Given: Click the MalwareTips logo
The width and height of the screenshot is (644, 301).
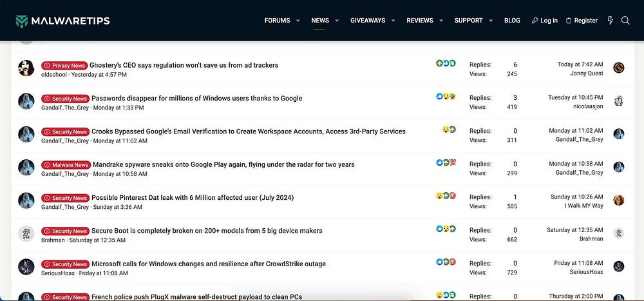Looking at the screenshot, I should [62, 21].
